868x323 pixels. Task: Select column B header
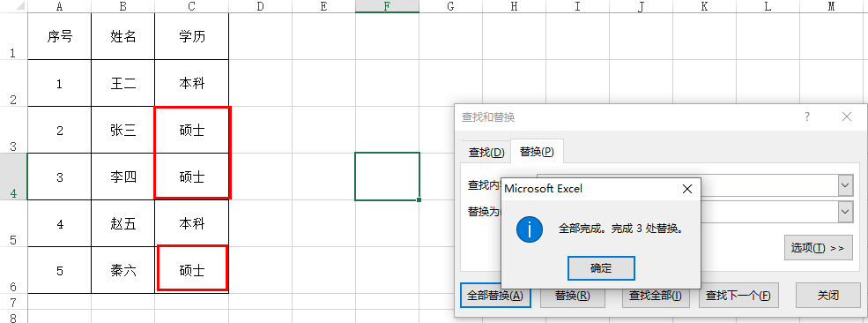point(122,6)
